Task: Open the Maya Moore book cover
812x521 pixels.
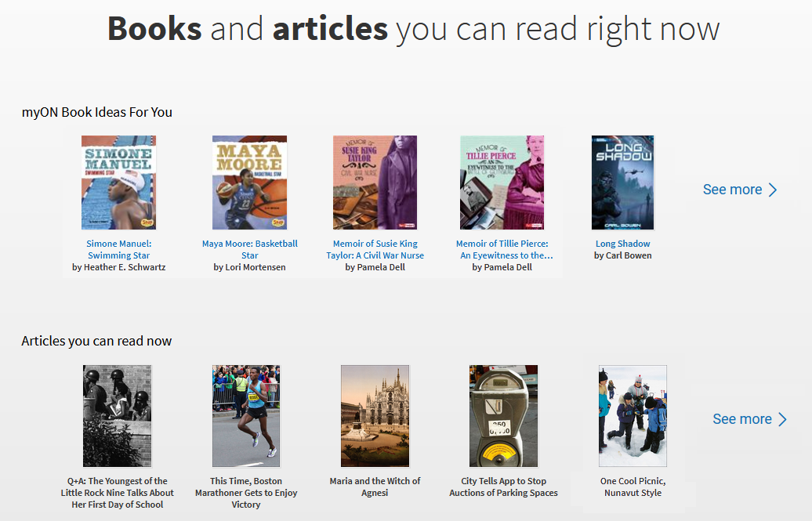Action: tap(249, 183)
